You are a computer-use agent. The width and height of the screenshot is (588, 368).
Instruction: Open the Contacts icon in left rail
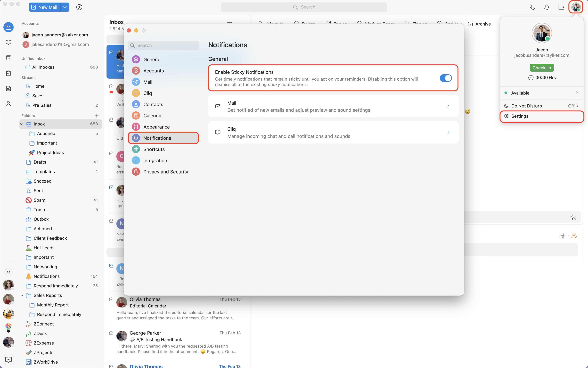9,104
